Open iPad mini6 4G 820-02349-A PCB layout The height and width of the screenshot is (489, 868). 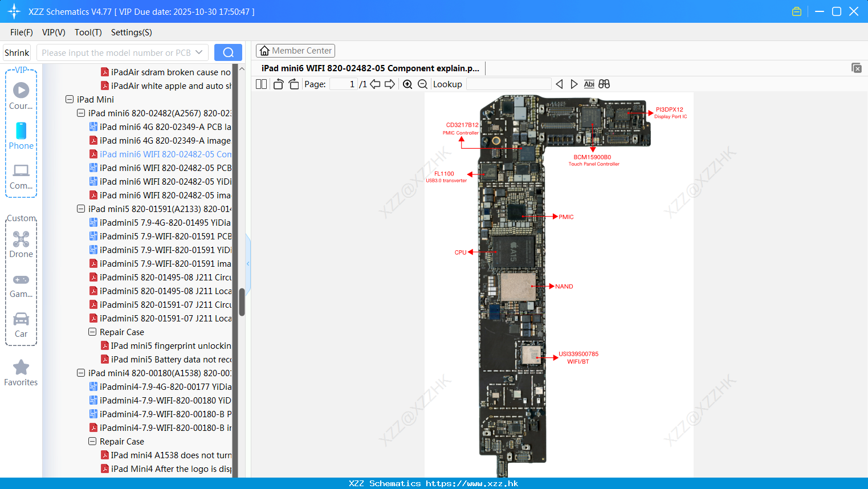pyautogui.click(x=160, y=127)
